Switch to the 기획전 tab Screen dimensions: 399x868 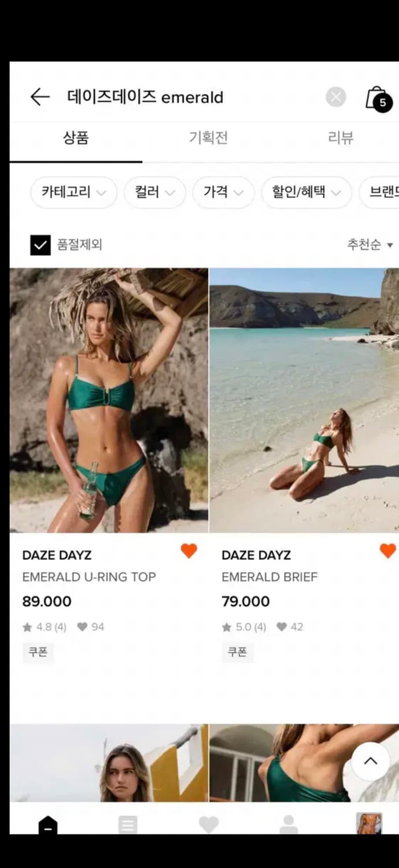[x=208, y=138]
